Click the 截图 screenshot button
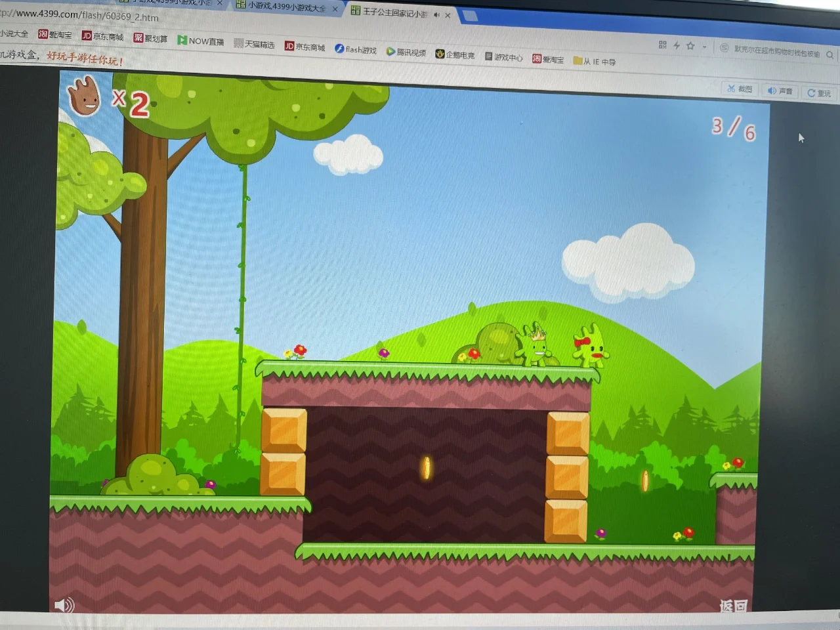 tap(740, 89)
